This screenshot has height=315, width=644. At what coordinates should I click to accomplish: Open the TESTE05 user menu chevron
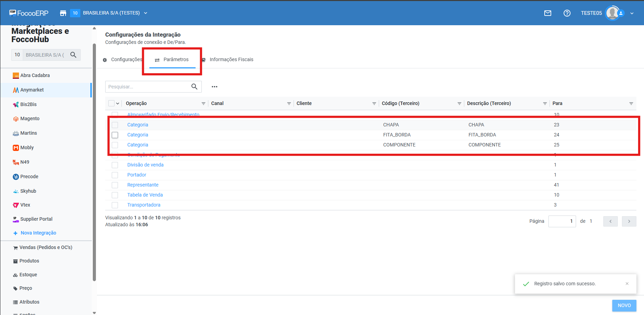tap(632, 13)
